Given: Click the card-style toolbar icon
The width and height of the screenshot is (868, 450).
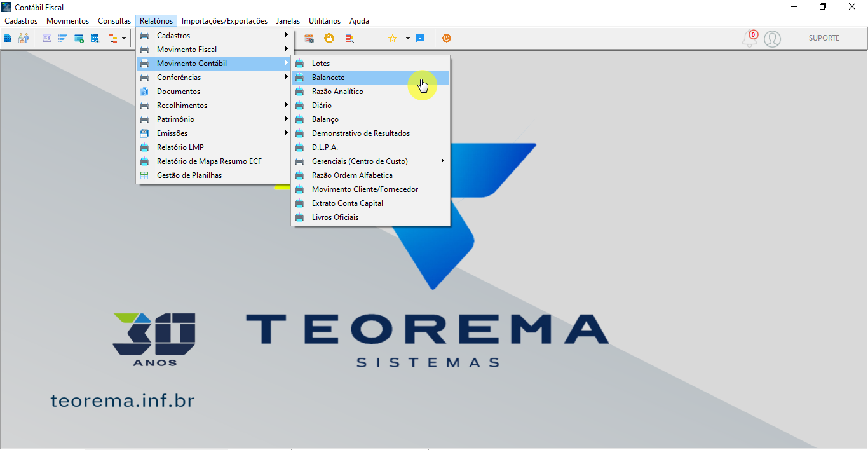Looking at the screenshot, I should coord(47,38).
